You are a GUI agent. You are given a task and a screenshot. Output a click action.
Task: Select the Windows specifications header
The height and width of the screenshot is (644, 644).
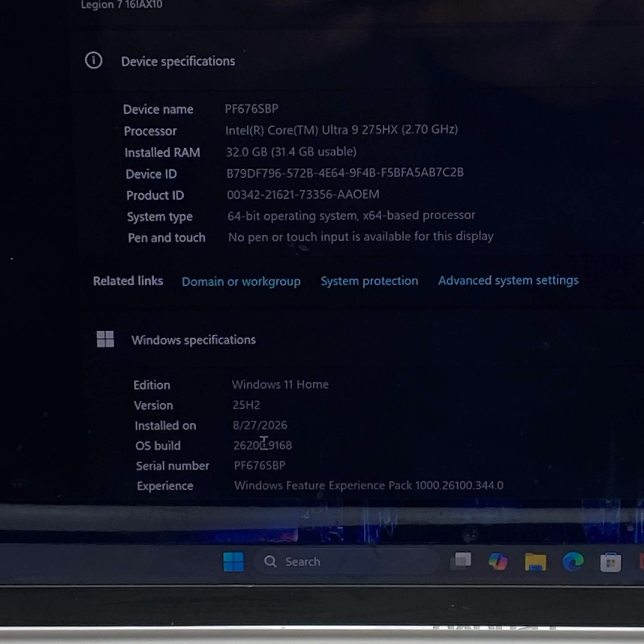coord(193,340)
